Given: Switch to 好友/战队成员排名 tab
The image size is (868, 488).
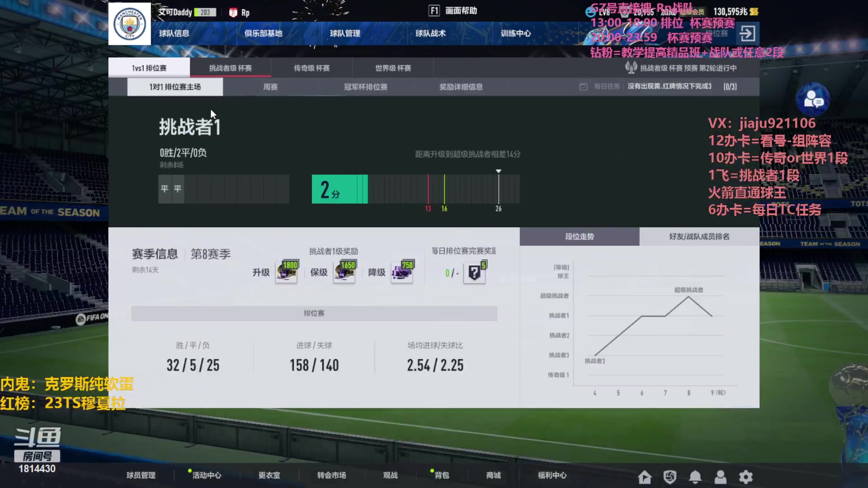Looking at the screenshot, I should [x=699, y=236].
